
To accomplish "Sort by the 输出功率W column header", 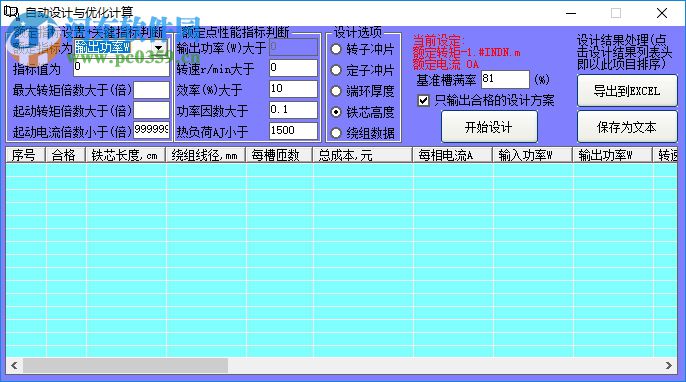I will coord(612,155).
